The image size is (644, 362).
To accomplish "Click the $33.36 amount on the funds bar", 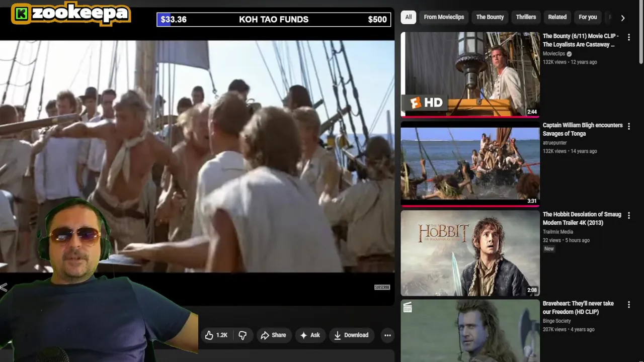I will [x=174, y=20].
